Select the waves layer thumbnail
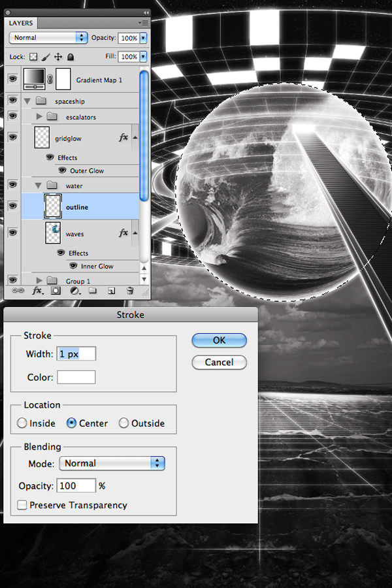Viewport: 392px width, 588px height. 53,233
